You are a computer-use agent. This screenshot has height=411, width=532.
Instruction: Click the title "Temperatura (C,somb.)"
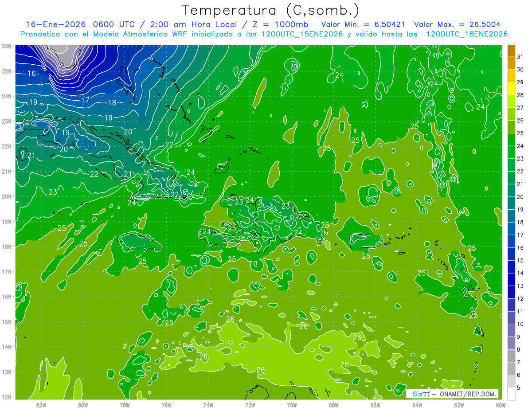point(271,10)
